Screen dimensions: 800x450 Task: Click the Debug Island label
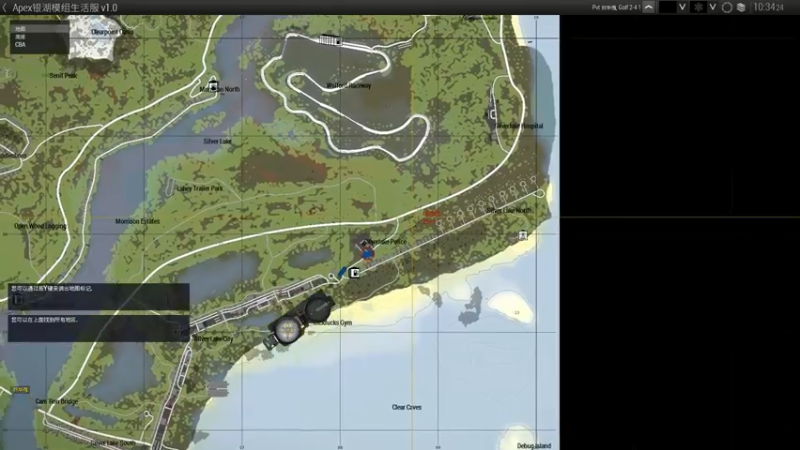pyautogui.click(x=534, y=446)
